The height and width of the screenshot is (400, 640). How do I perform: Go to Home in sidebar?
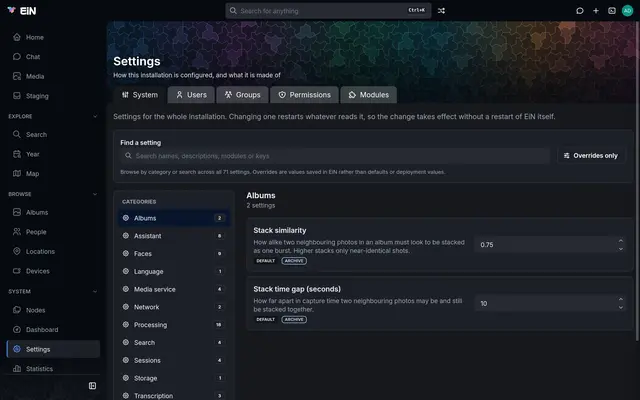53,37
